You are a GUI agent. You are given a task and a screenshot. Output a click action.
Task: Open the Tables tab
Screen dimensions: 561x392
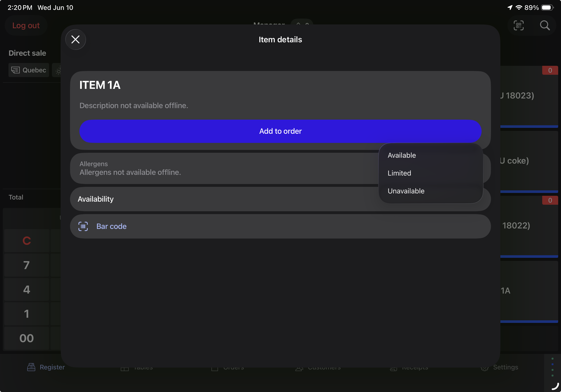point(137,368)
